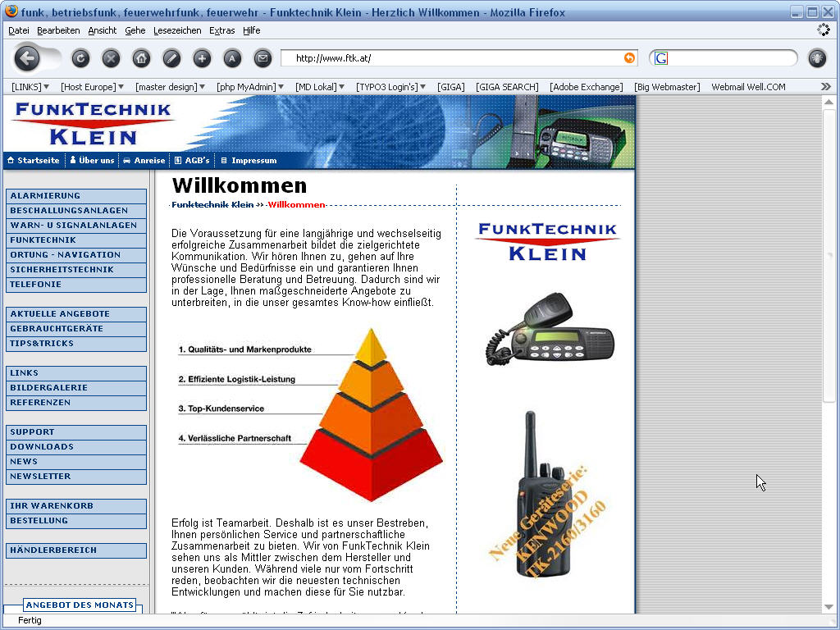Open the Hilfe menu
840x630 pixels.
point(251,30)
